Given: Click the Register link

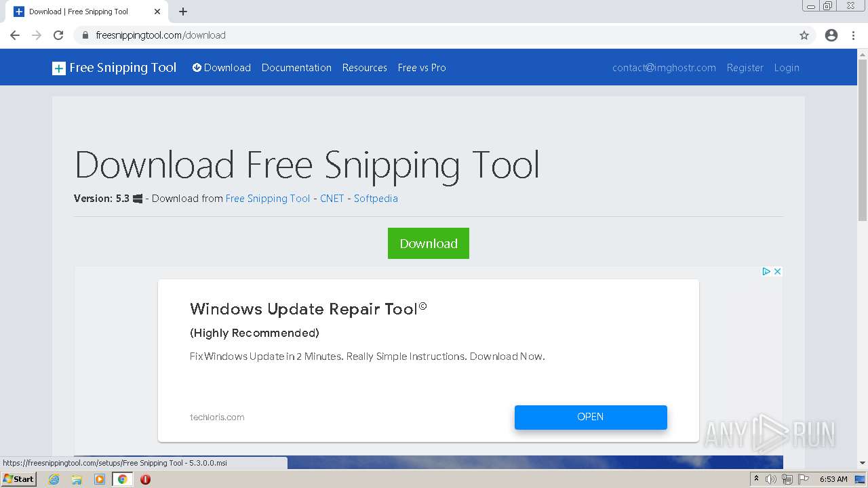Looking at the screenshot, I should [x=745, y=68].
